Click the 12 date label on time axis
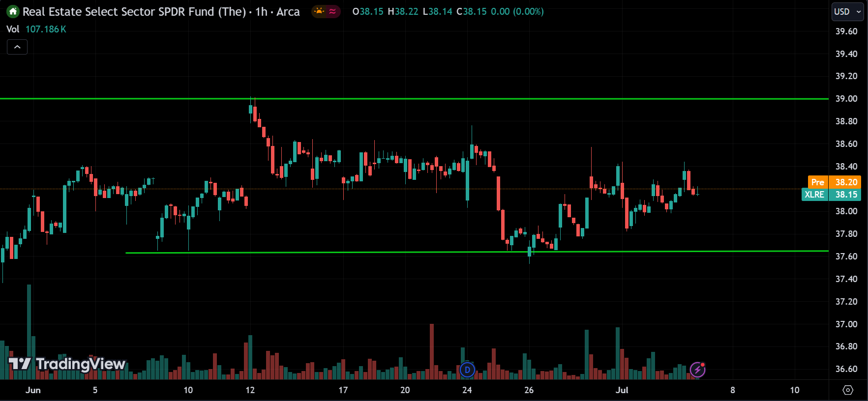 click(x=250, y=390)
